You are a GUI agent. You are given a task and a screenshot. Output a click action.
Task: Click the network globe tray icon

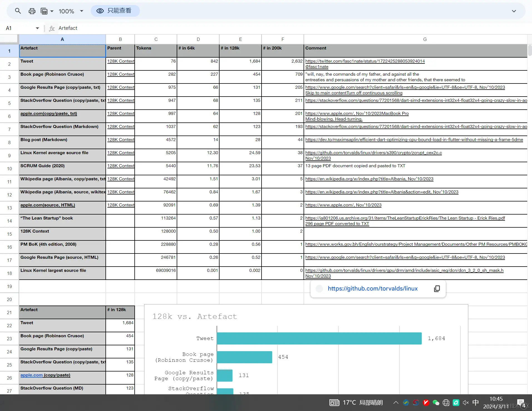(446, 402)
